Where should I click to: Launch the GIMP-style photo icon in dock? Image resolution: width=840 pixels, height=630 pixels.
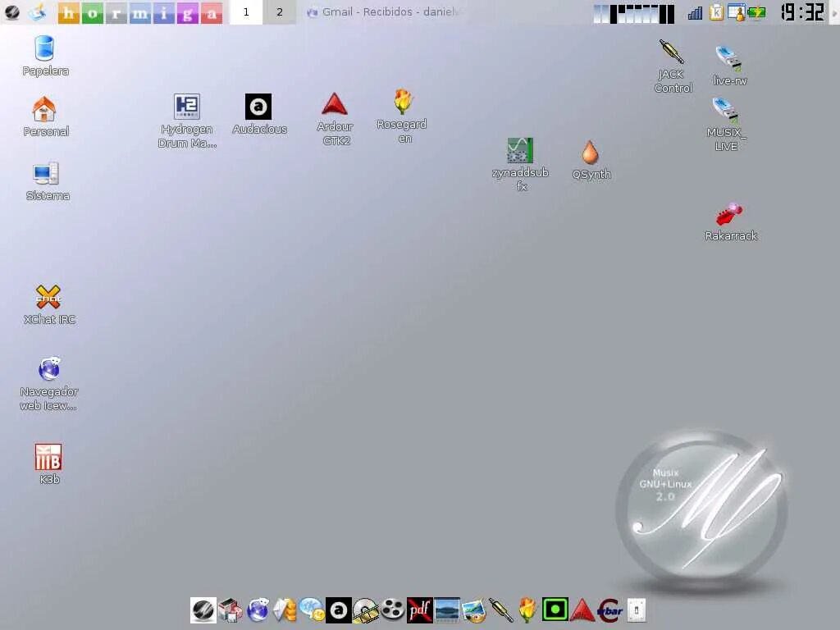click(474, 610)
